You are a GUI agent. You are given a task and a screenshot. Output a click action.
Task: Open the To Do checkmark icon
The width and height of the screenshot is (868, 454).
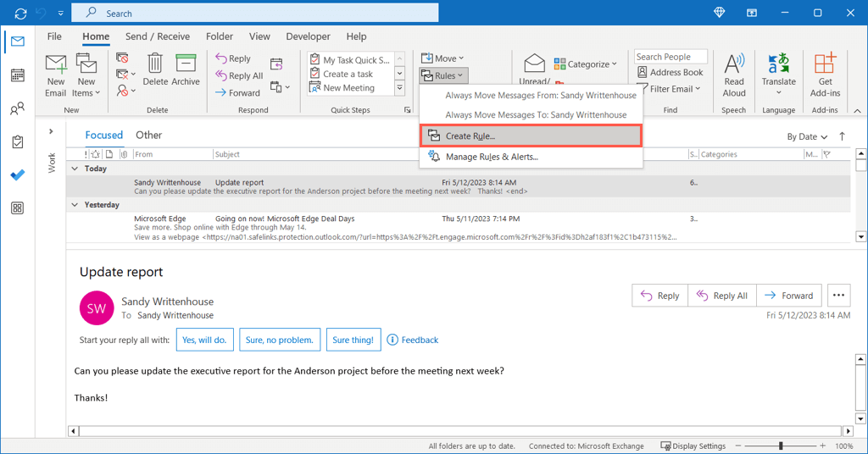[18, 175]
